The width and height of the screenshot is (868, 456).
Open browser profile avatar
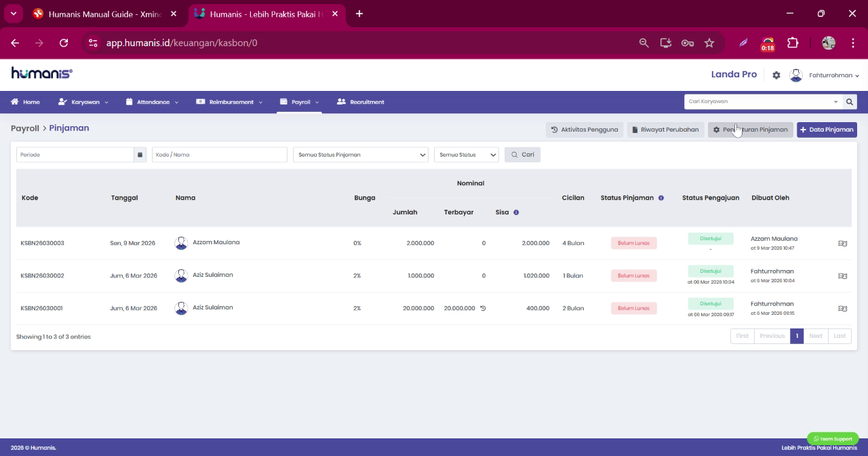[828, 43]
